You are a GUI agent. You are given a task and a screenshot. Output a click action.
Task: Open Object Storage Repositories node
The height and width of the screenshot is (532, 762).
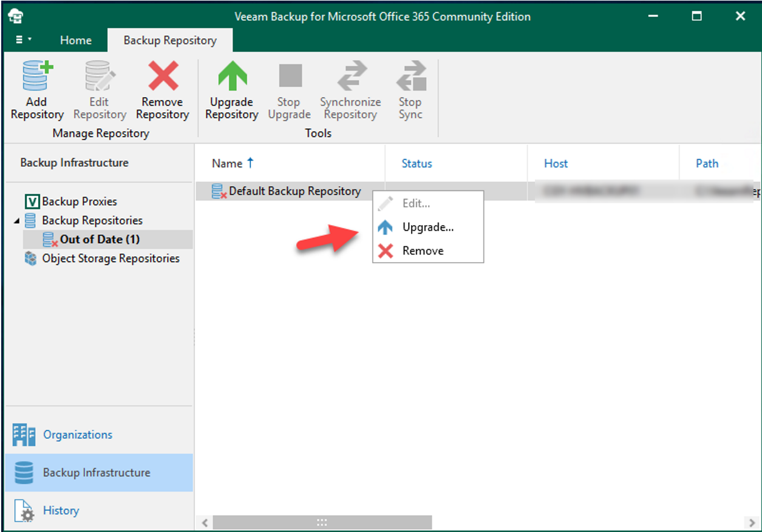(x=111, y=258)
